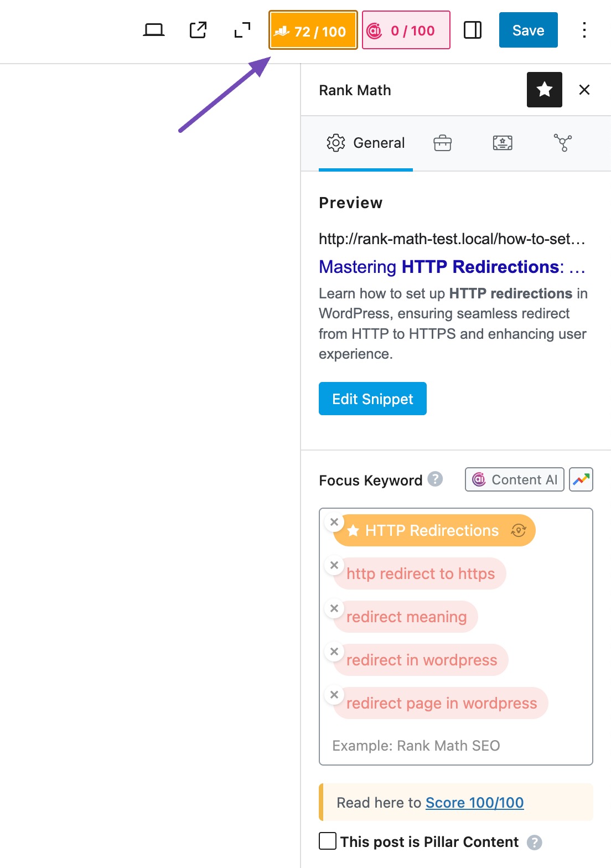Open the three-dot options menu
Viewport: 611px width, 868px height.
click(584, 30)
